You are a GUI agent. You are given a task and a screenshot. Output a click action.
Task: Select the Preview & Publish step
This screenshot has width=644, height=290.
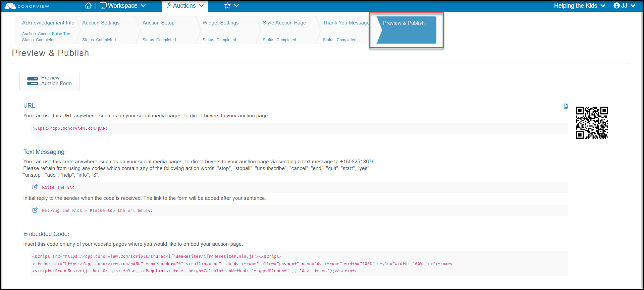(x=407, y=30)
